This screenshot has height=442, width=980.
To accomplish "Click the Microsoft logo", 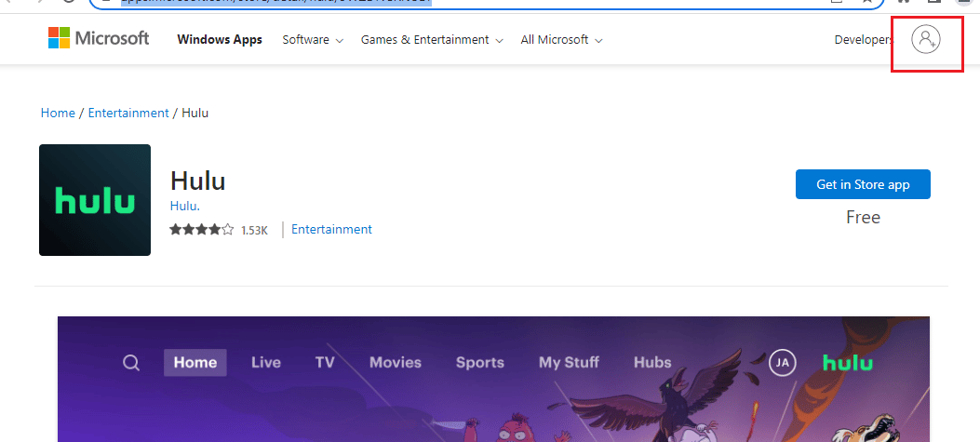I will (x=99, y=39).
